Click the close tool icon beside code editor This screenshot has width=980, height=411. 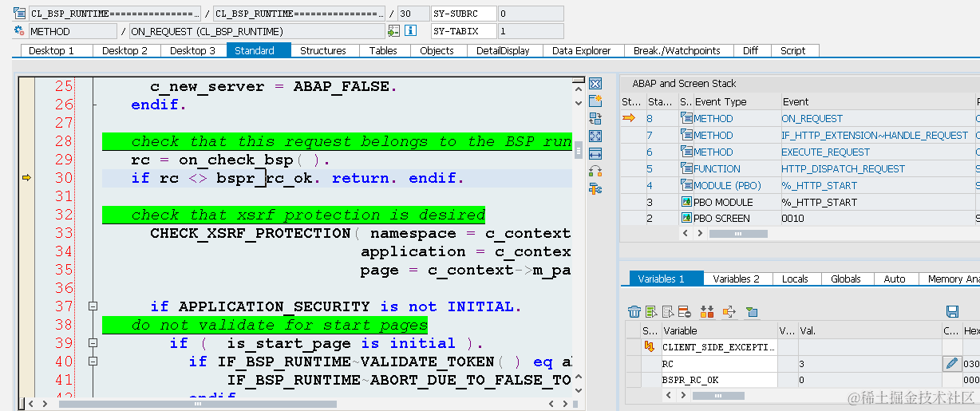coord(595,84)
